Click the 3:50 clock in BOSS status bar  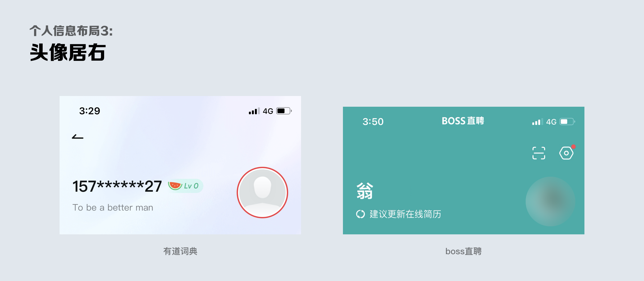click(373, 122)
